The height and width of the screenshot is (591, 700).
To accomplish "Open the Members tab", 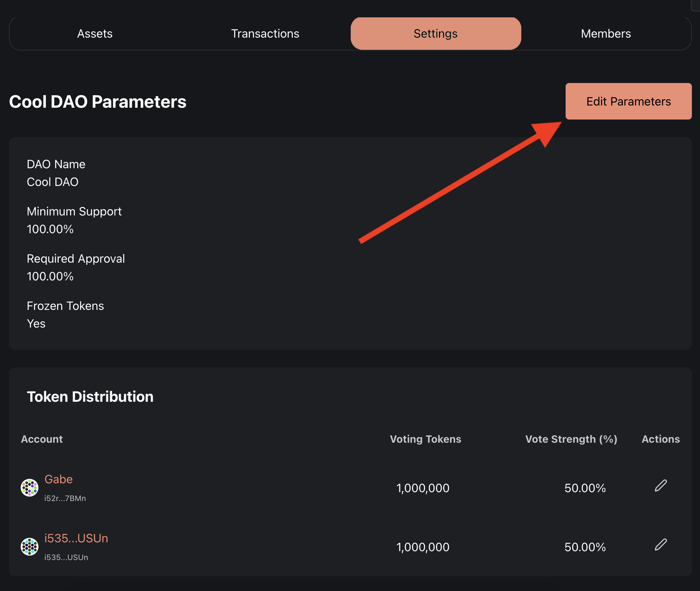I will [606, 34].
